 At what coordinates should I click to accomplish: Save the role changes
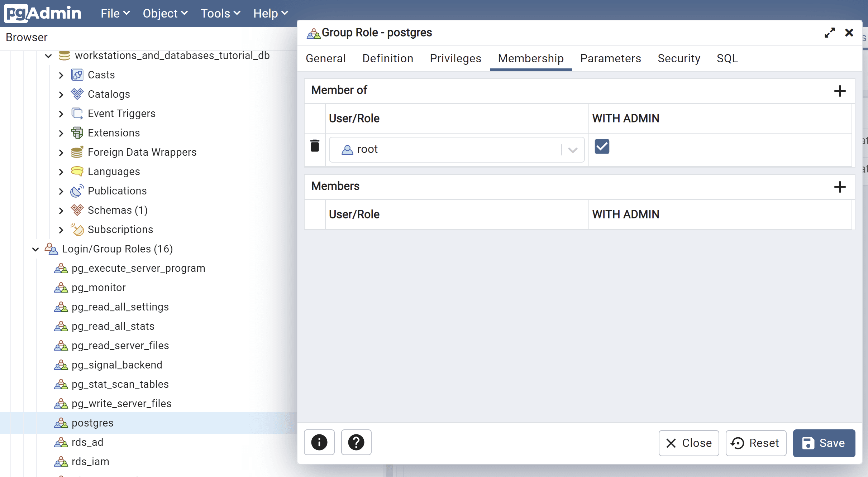(824, 443)
